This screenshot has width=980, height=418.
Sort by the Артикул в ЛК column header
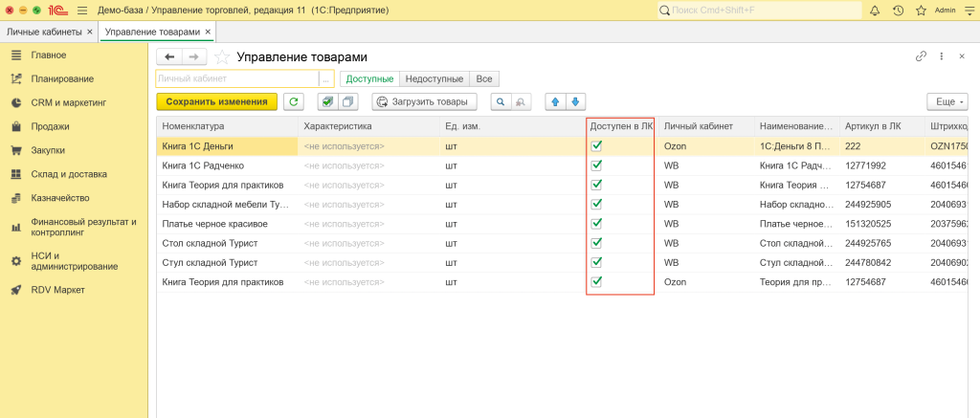881,126
